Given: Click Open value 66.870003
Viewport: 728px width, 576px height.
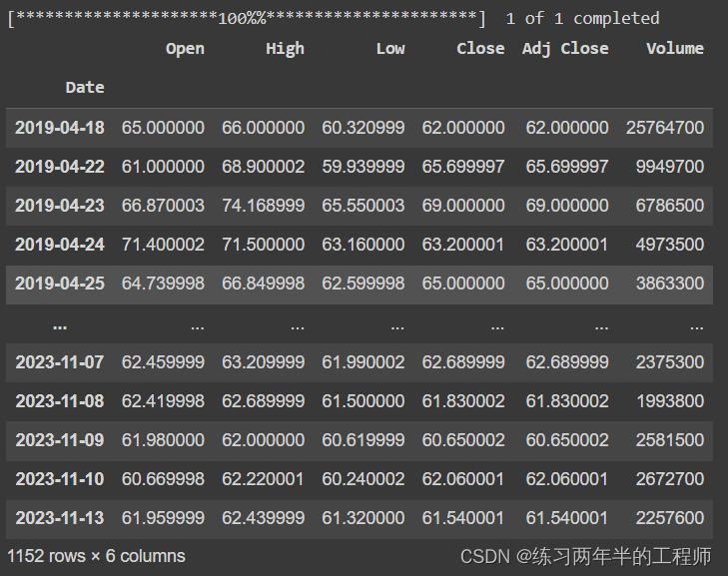Looking at the screenshot, I should (x=163, y=206).
